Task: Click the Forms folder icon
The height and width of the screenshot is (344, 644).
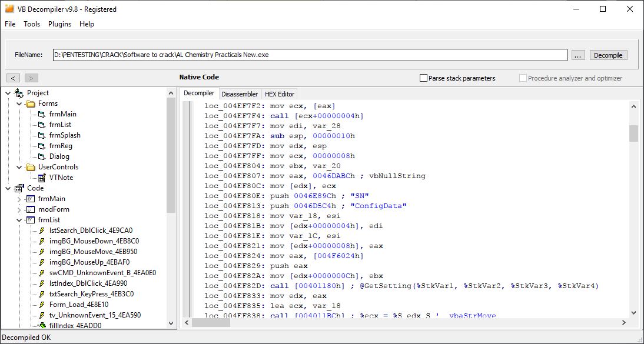Action: point(31,103)
